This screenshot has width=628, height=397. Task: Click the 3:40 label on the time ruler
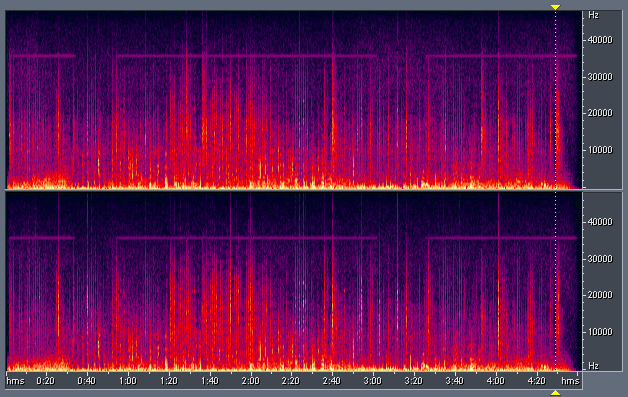point(454,381)
